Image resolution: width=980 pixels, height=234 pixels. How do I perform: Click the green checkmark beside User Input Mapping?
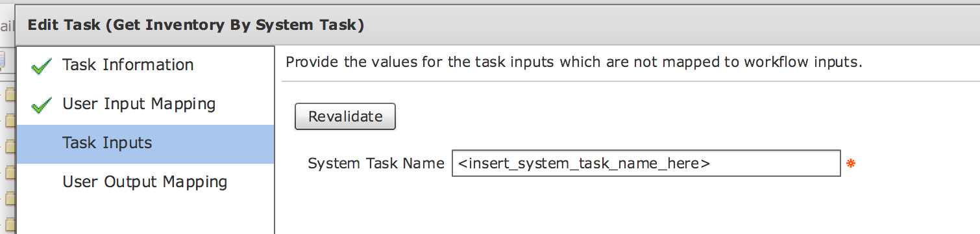[x=42, y=105]
